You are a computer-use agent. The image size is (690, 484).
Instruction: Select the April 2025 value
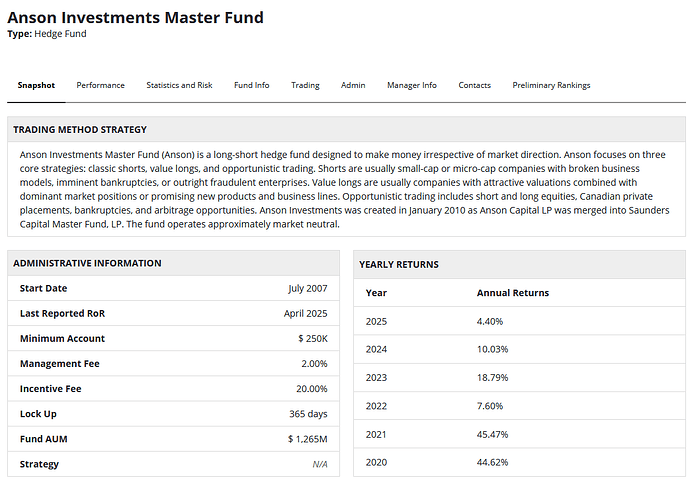click(x=305, y=314)
